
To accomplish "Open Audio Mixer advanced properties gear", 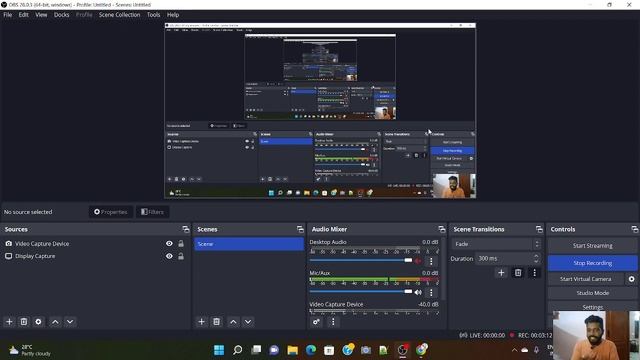I will [x=316, y=322].
